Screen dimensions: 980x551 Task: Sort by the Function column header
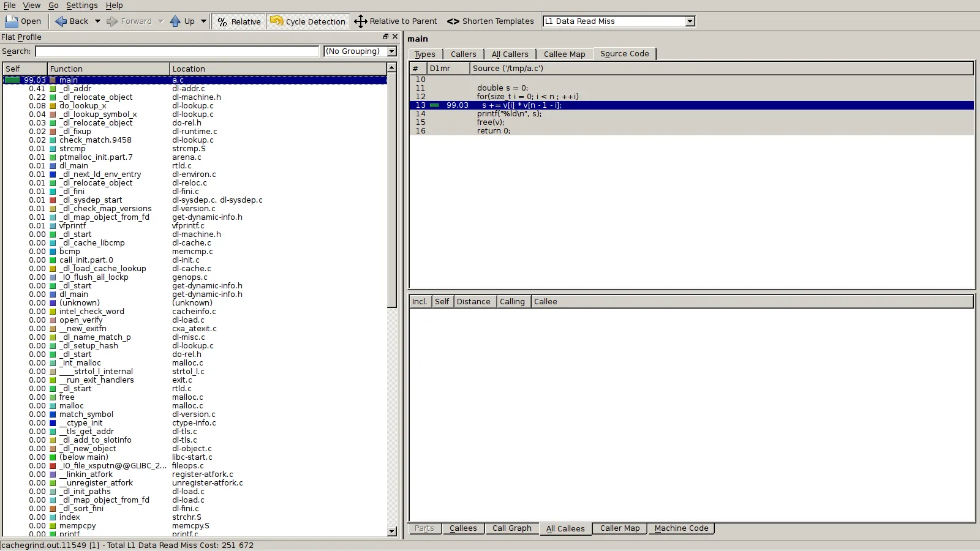click(108, 69)
